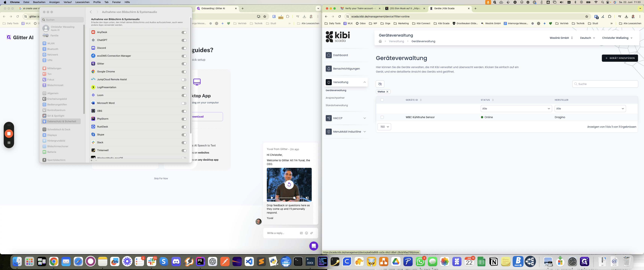Click the Gerät hinzufügen button

click(x=620, y=58)
